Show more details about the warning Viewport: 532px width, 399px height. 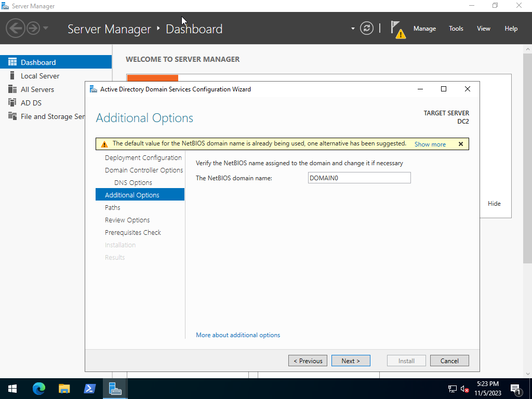430,144
